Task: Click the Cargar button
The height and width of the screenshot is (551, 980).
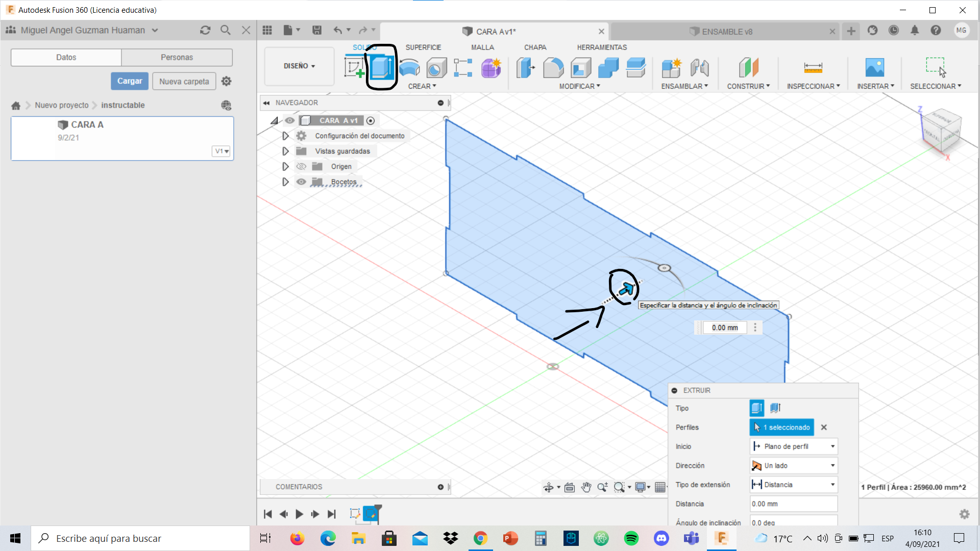Action: (x=130, y=81)
